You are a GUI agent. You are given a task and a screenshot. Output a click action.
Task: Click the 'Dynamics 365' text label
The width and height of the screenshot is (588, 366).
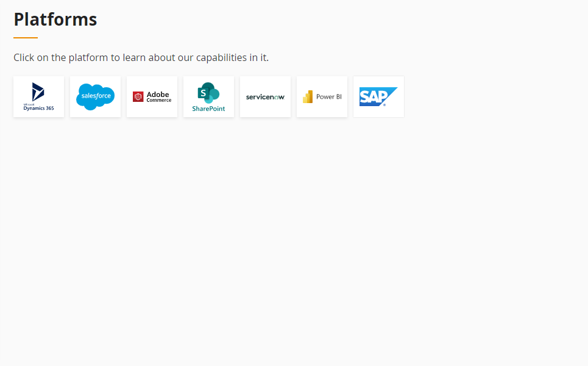click(x=38, y=108)
